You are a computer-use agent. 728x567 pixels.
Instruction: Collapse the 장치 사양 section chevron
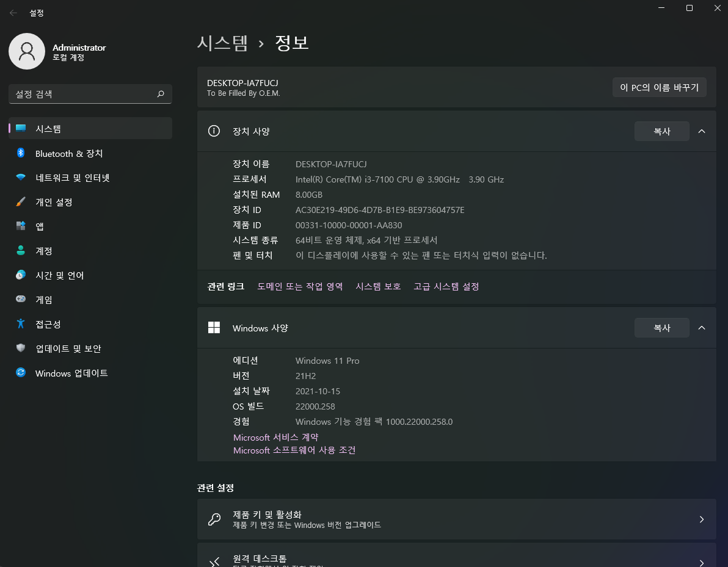[702, 131]
